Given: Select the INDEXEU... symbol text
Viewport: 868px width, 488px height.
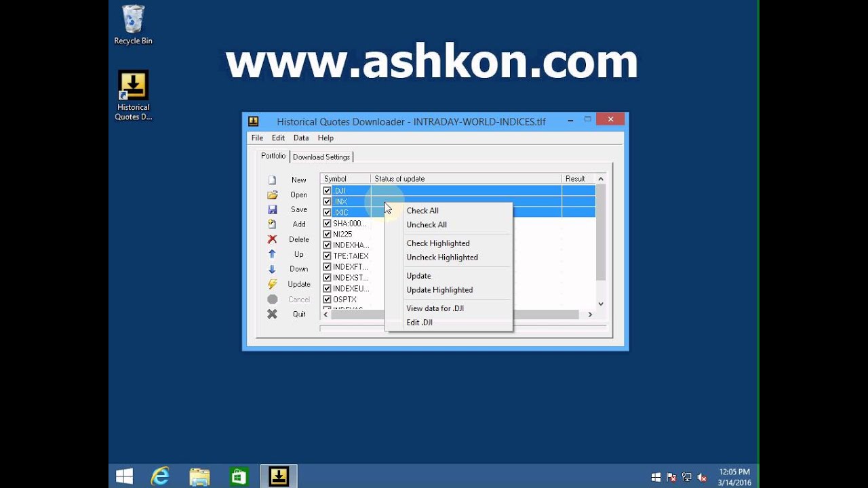Looking at the screenshot, I should 351,289.
